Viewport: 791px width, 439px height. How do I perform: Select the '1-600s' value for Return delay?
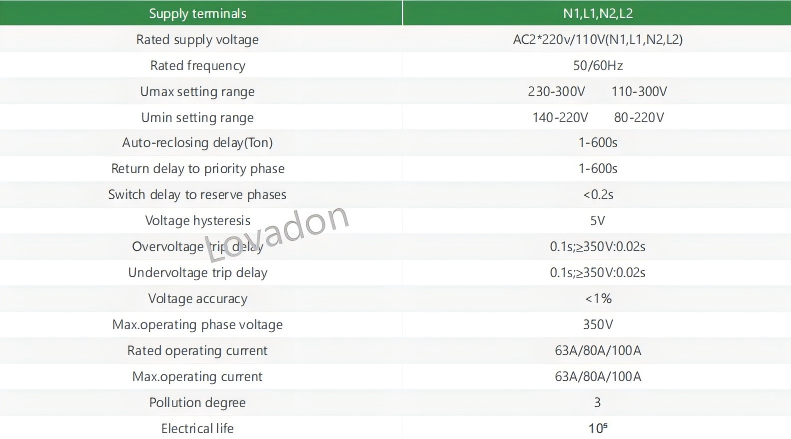(598, 169)
